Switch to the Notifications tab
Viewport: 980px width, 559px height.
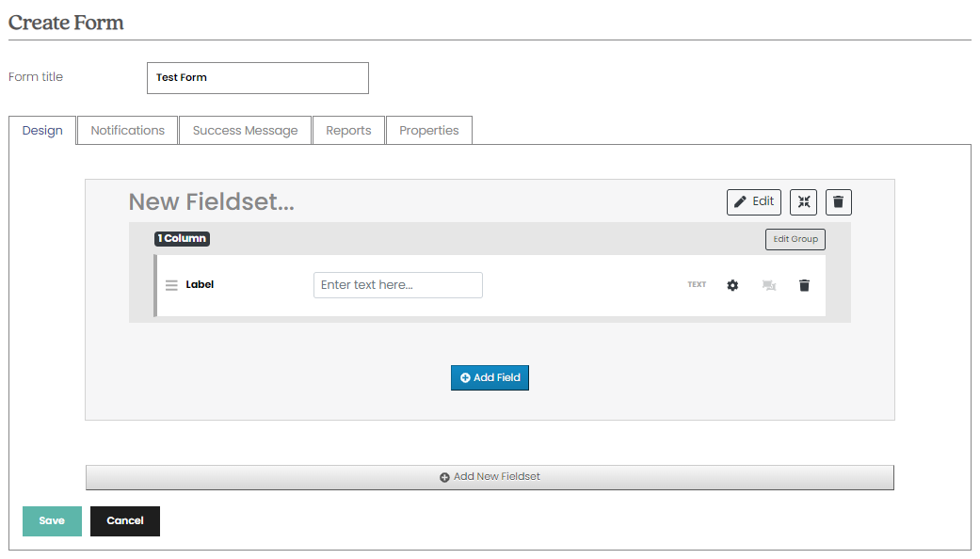127,130
